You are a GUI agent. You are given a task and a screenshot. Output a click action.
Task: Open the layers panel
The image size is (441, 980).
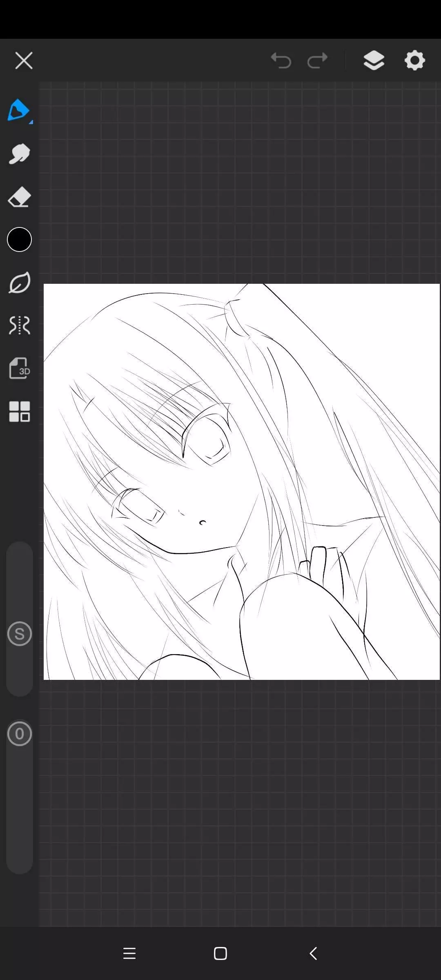[374, 61]
